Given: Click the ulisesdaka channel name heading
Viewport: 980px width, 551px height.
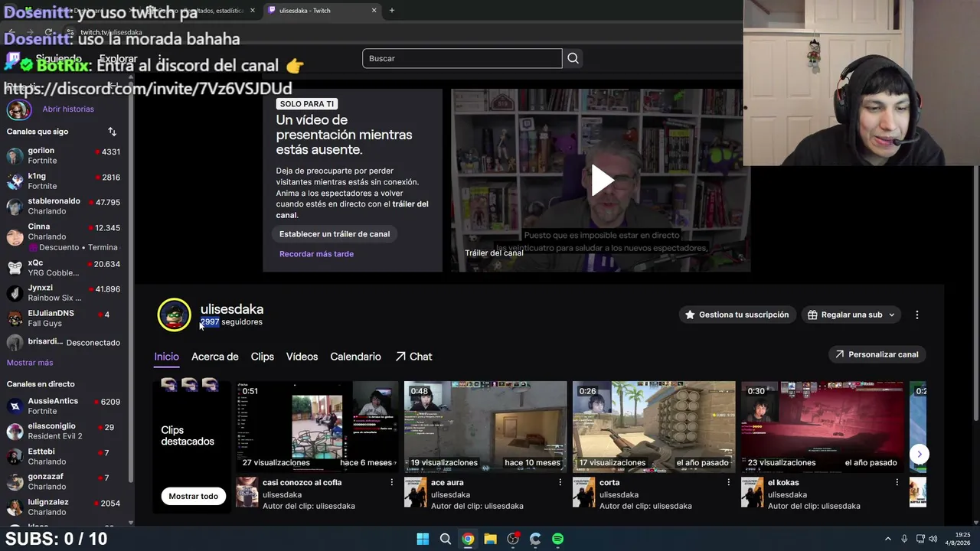Looking at the screenshot, I should 232,309.
